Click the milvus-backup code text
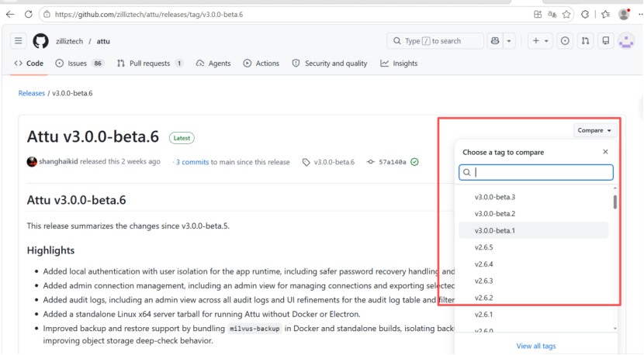 pyautogui.click(x=254, y=329)
